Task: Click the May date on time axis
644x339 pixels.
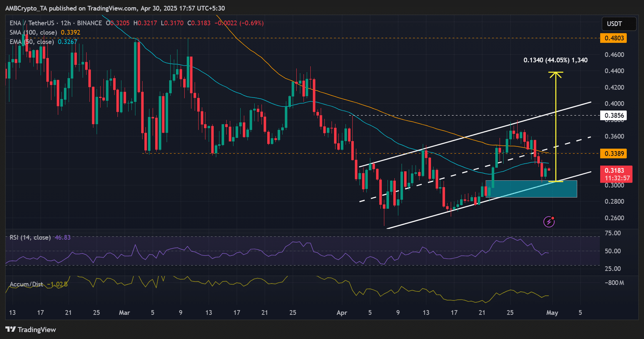Action: [552, 312]
